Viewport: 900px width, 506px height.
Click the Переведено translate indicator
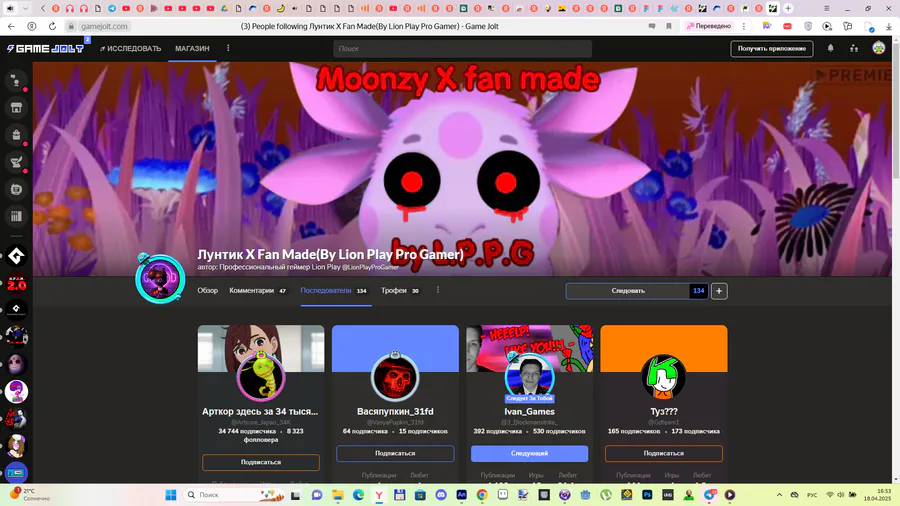tap(709, 26)
